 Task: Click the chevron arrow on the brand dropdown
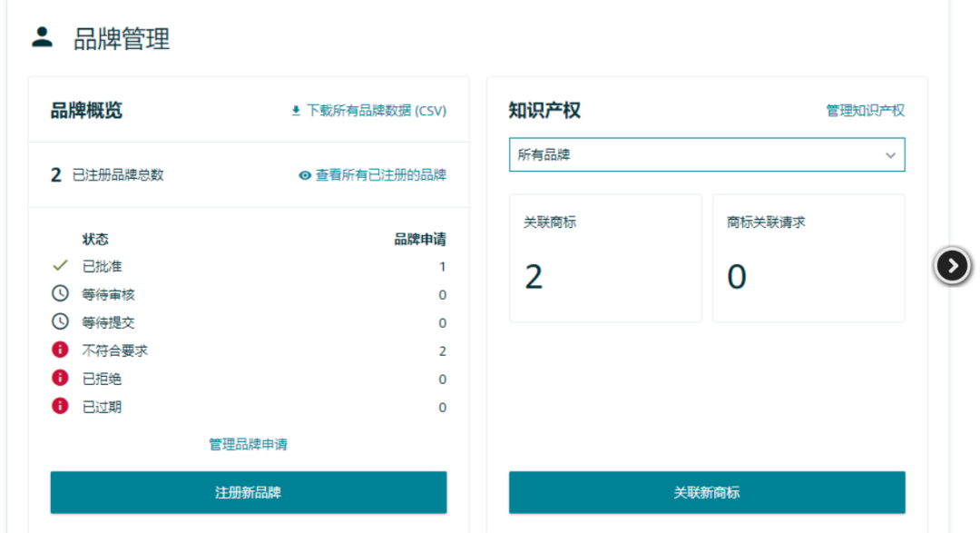coord(891,154)
